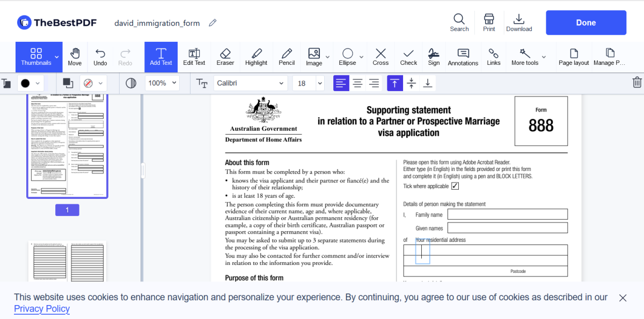
Task: Activate the Highlight tool
Action: click(x=256, y=56)
